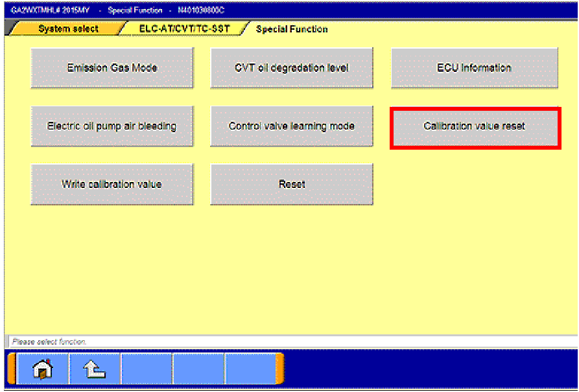Image resolution: width=579 pixels, height=392 pixels.
Task: Click the right orange toolbar edge handle
Action: tap(280, 369)
